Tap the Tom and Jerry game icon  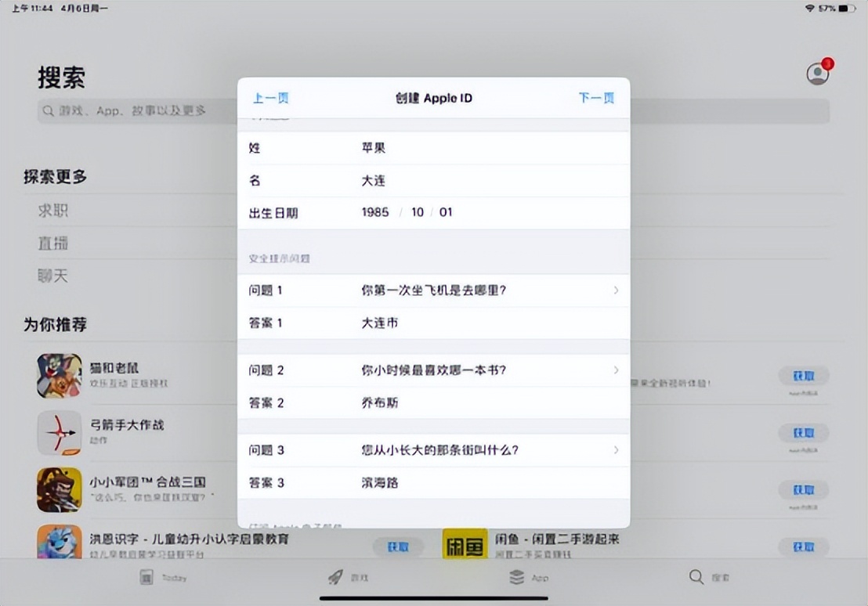tap(59, 376)
